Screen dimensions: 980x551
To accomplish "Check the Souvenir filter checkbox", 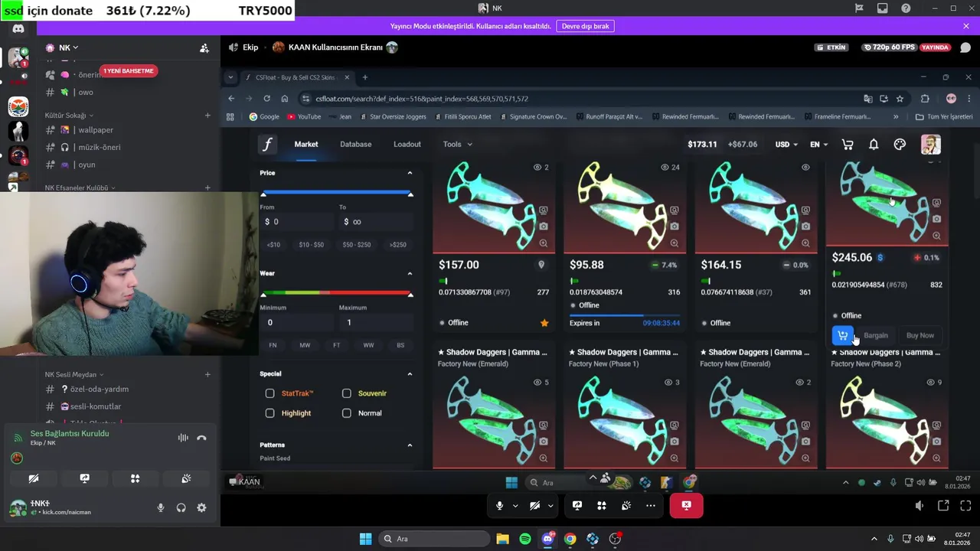I will pyautogui.click(x=347, y=393).
